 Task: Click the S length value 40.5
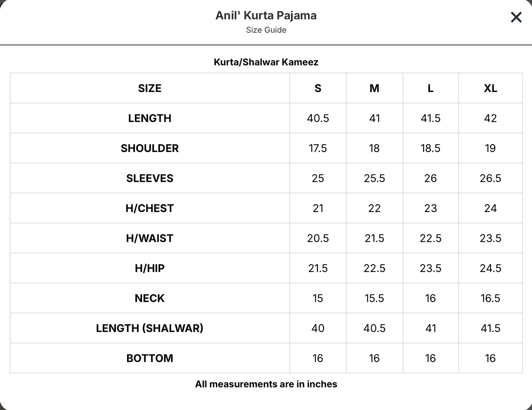[318, 118]
